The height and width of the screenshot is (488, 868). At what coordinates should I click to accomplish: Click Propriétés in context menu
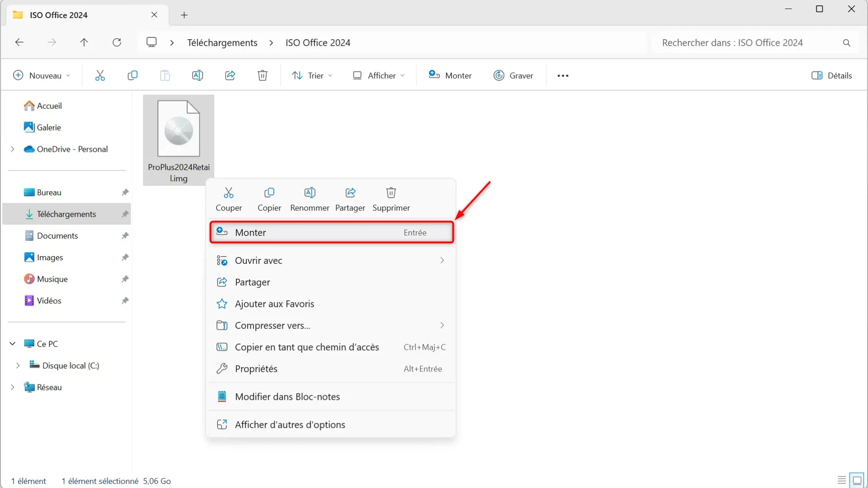coord(256,368)
